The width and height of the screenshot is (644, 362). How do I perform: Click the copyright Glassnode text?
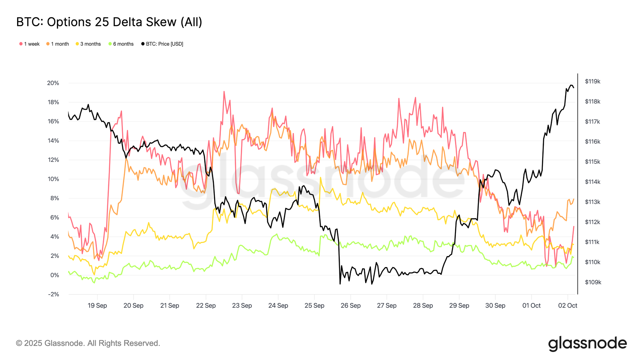tap(88, 343)
